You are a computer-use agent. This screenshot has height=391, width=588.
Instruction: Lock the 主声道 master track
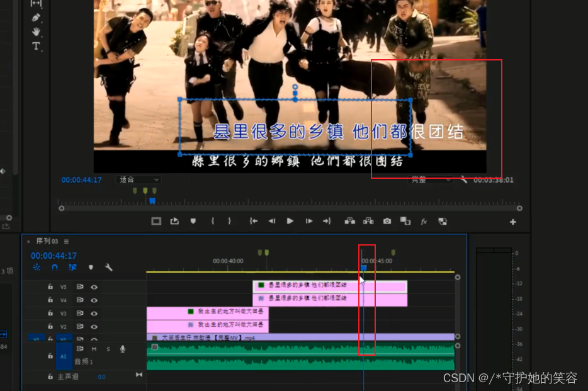pos(50,377)
